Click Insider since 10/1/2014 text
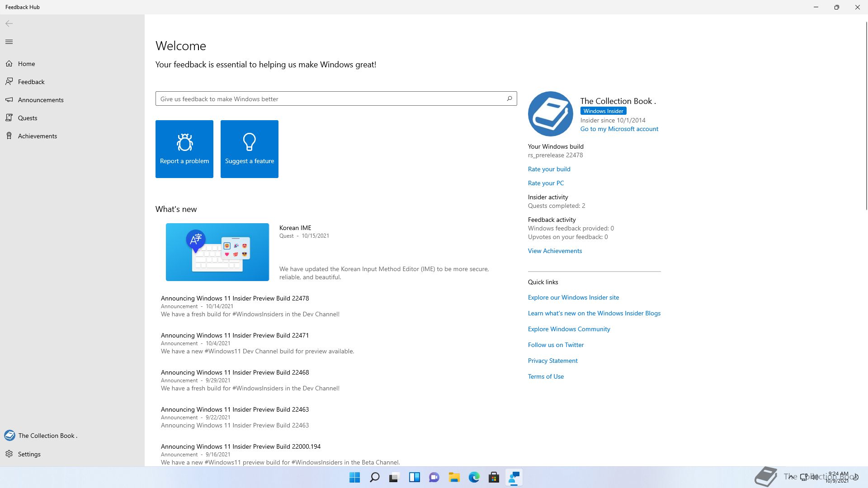This screenshot has width=868, height=488. (613, 120)
